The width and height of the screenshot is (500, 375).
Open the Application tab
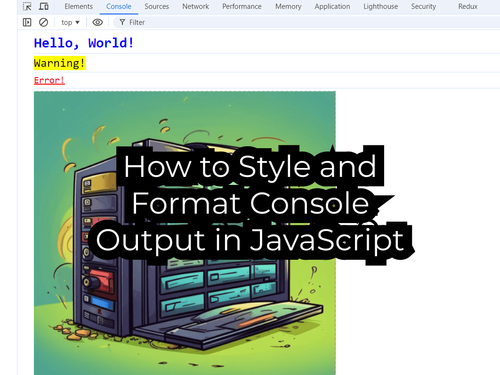pos(332,6)
